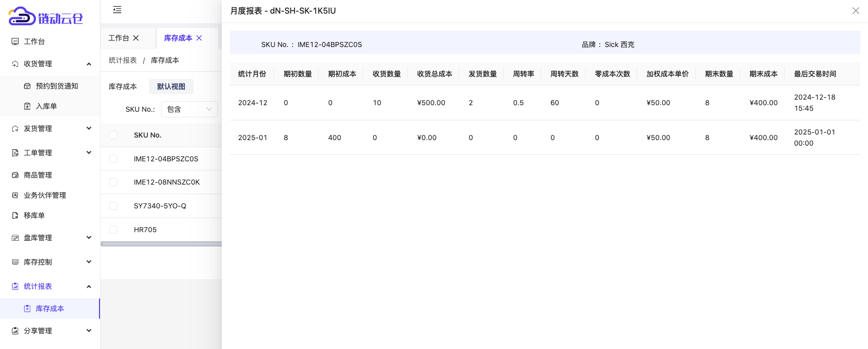Check the IME12-04BPSZC0S row checkbox
This screenshot has height=349, width=868.
point(113,159)
